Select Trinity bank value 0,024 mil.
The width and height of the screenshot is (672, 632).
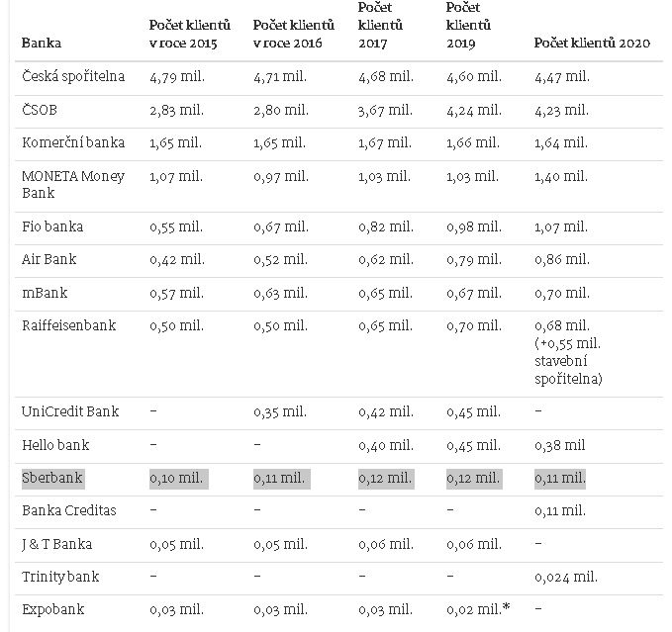click(566, 577)
